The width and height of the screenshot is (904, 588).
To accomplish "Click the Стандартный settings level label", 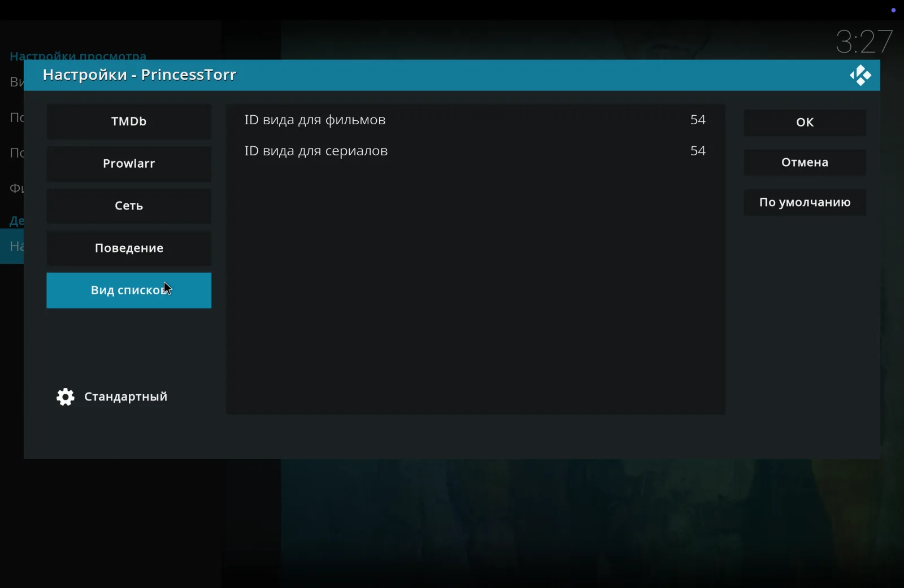I will pyautogui.click(x=125, y=397).
